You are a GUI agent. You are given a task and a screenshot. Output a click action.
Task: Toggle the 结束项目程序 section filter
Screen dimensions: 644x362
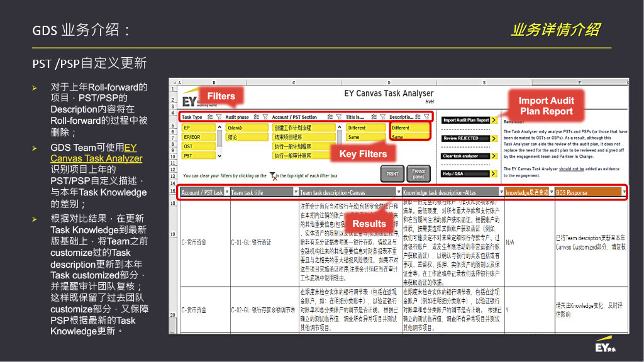tap(304, 137)
